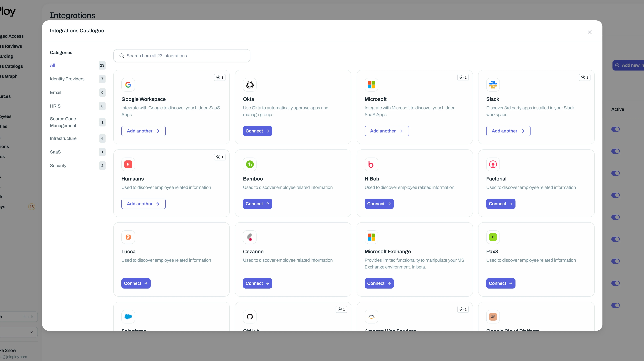Click the Okta description about approving apps

point(285,111)
